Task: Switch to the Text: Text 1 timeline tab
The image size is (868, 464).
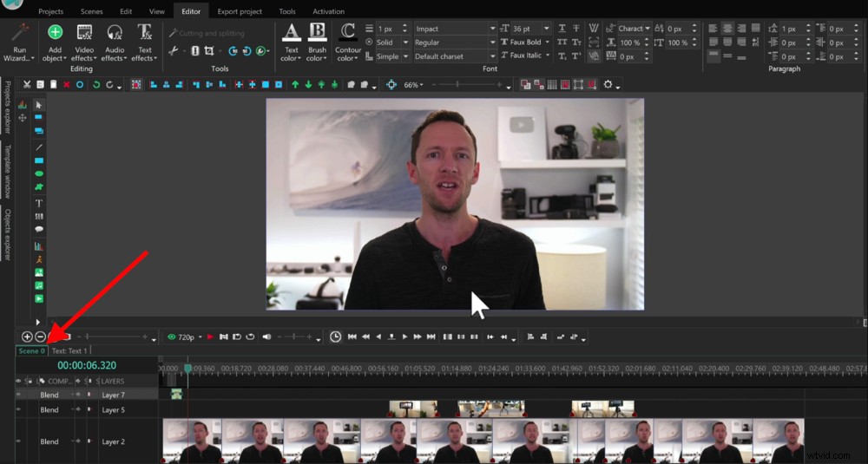Action: point(69,350)
